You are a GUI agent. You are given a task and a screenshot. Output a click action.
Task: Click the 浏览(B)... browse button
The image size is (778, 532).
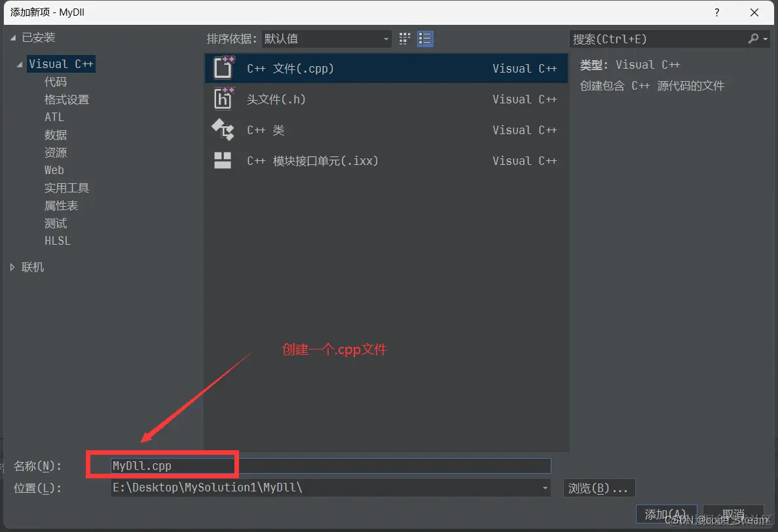coord(599,488)
